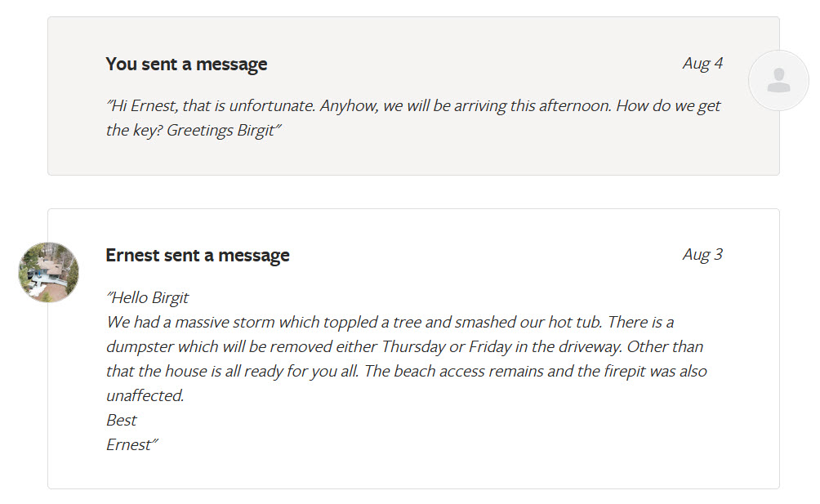This screenshot has width=820, height=504.
Task: Select the Aug 4 date label
Action: [703, 63]
